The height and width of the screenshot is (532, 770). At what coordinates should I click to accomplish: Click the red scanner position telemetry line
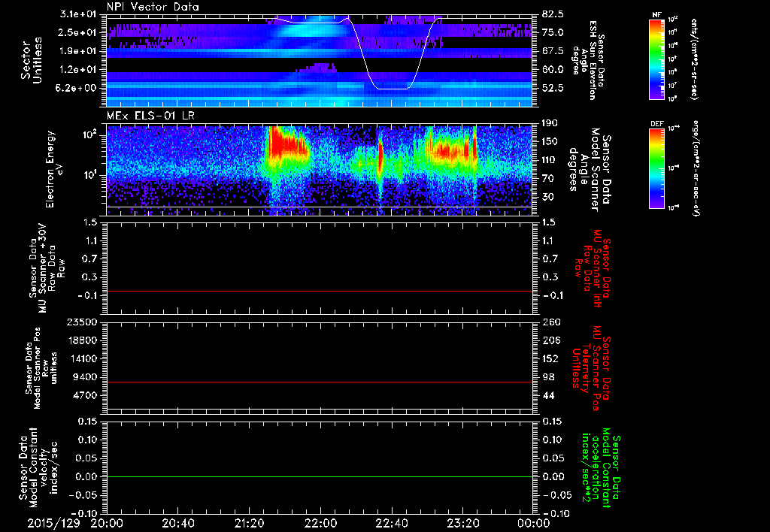[x=319, y=382]
